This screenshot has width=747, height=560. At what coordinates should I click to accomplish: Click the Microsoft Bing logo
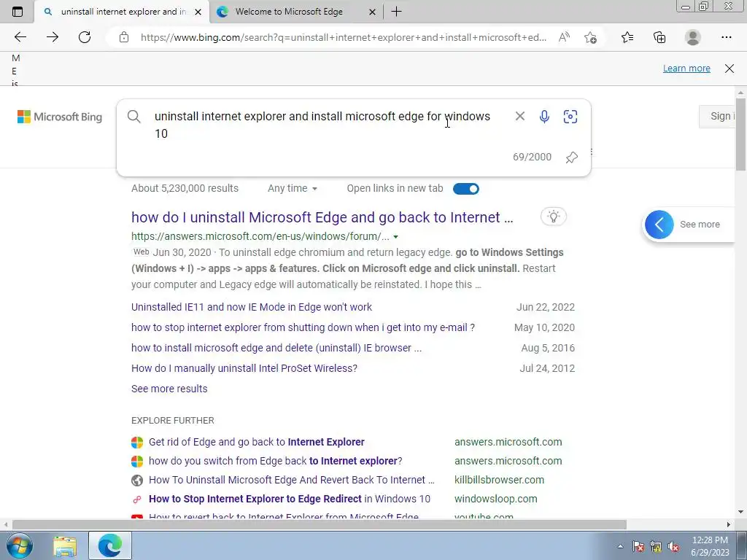point(60,117)
